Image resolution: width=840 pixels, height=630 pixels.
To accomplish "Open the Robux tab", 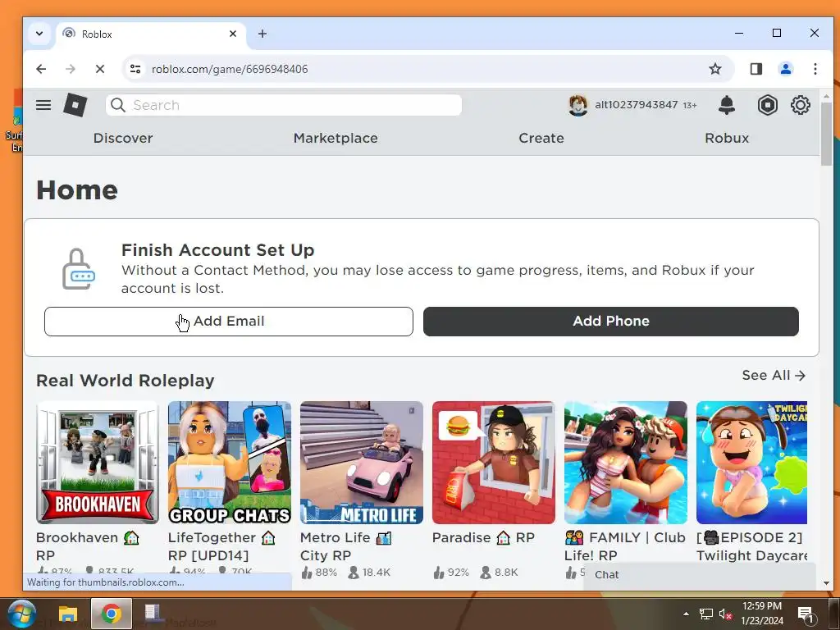I will [x=727, y=138].
